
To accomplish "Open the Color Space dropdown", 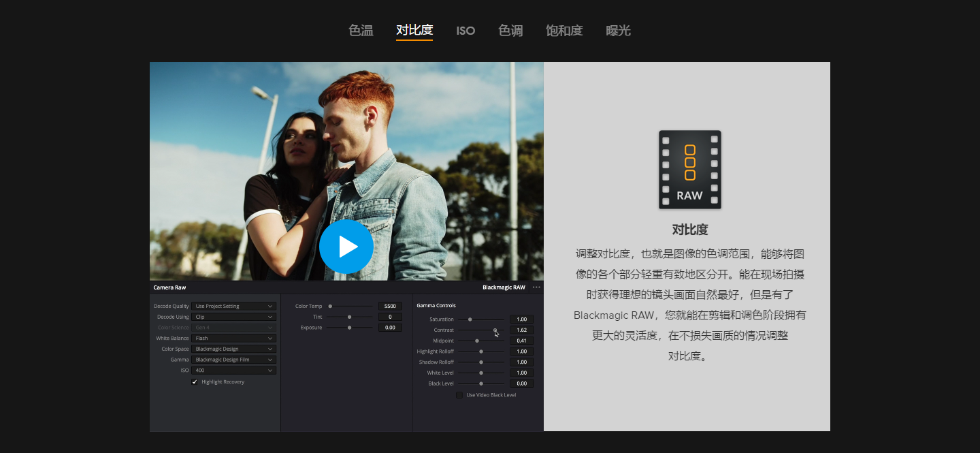I will [233, 349].
